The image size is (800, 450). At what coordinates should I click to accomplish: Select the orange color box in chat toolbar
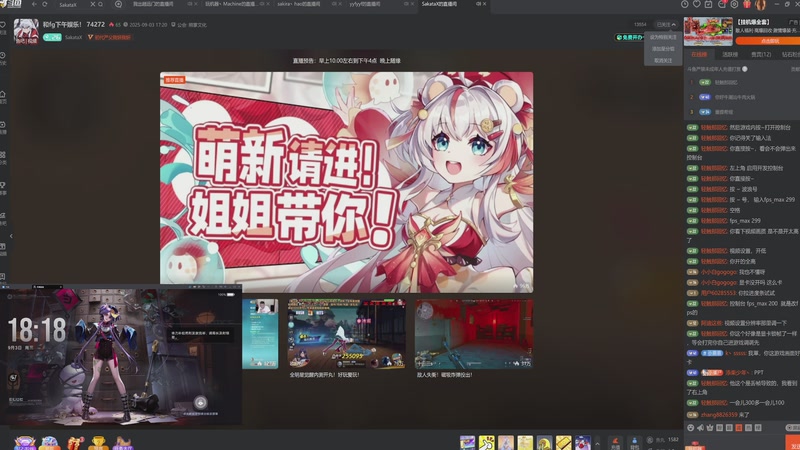[739, 428]
